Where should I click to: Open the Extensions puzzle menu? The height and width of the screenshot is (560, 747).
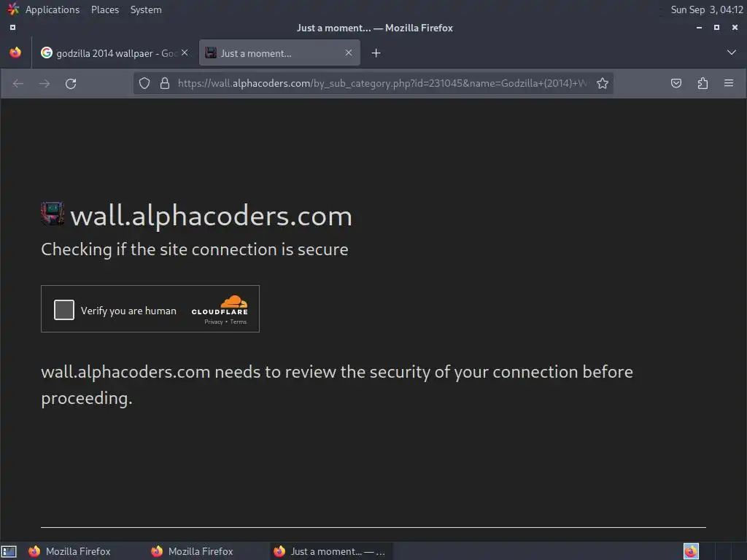pyautogui.click(x=703, y=83)
